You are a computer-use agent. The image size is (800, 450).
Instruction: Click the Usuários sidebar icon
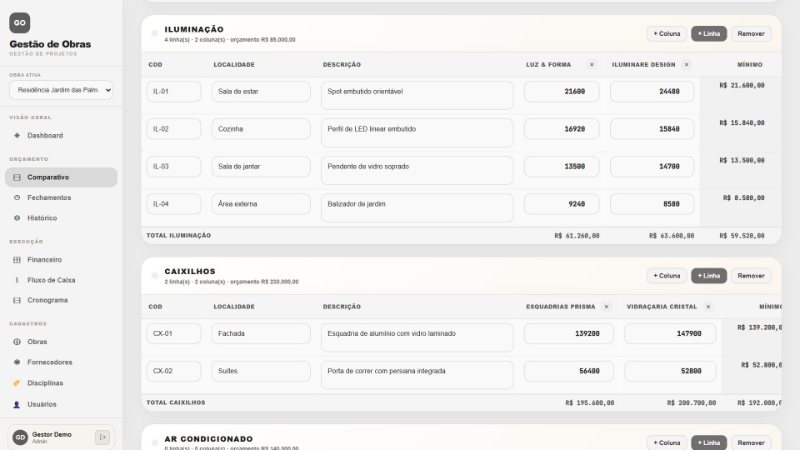point(17,405)
